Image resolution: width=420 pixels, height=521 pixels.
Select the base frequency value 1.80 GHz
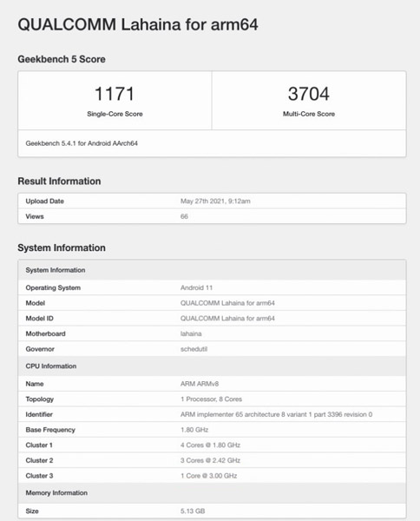point(194,430)
